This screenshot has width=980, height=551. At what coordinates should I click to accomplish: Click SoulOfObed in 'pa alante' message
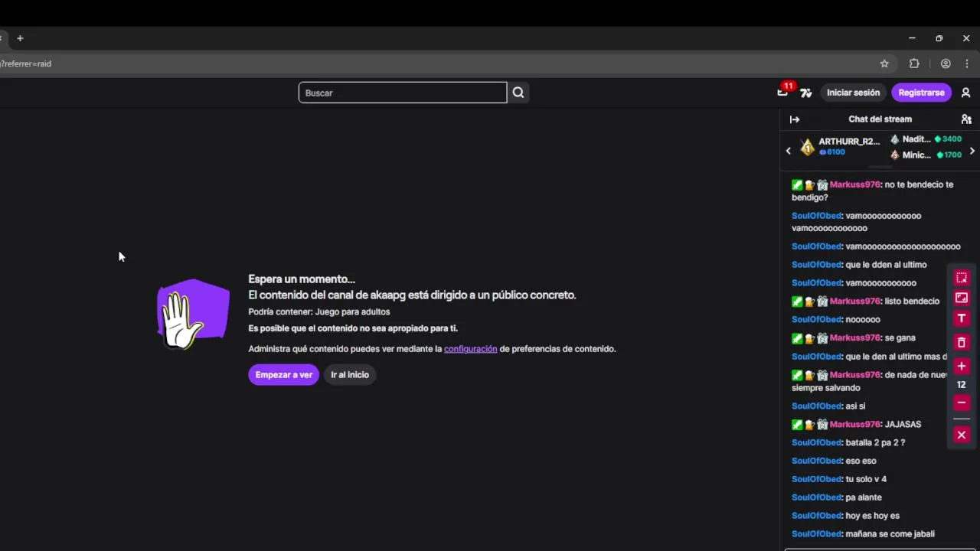click(x=816, y=498)
